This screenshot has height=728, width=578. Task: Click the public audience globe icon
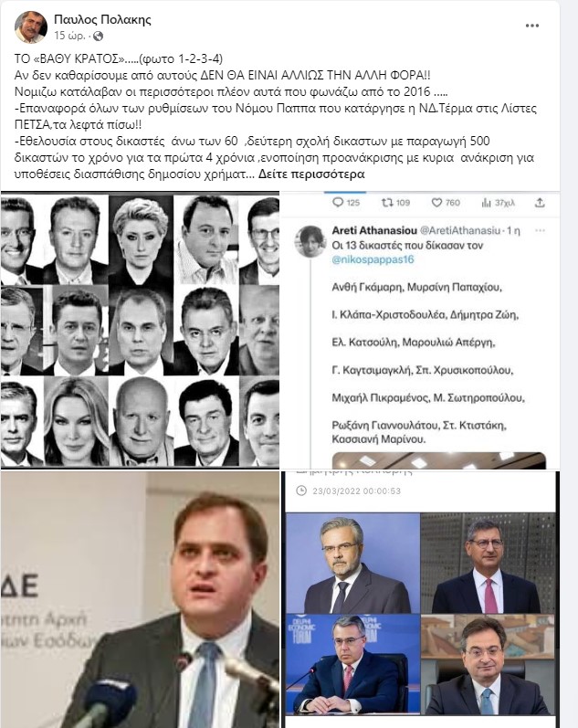98,36
